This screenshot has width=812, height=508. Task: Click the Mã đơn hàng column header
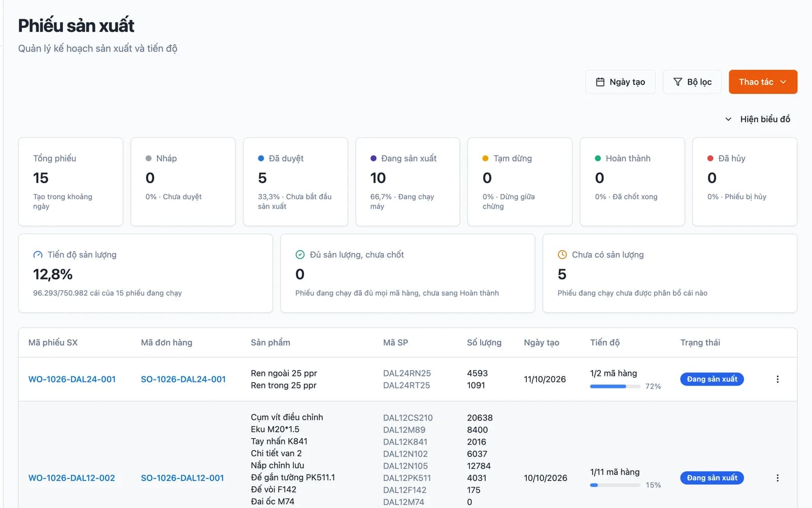(x=166, y=342)
